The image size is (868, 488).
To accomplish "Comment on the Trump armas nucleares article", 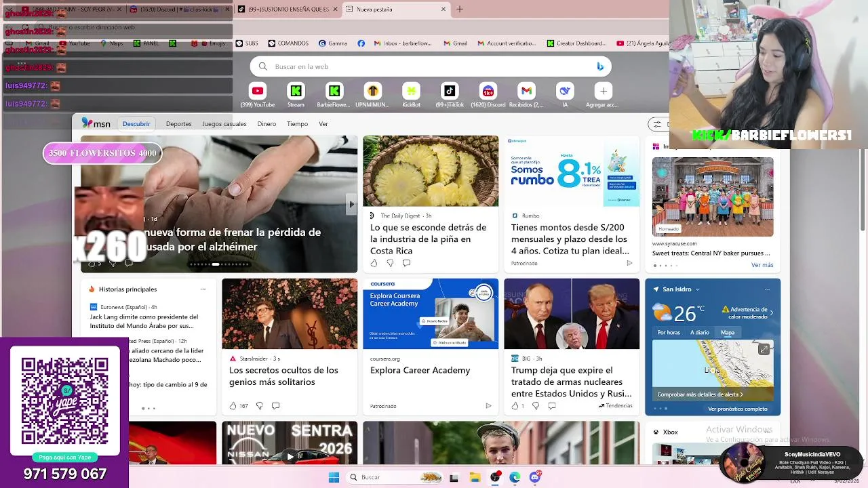I will 551,406.
